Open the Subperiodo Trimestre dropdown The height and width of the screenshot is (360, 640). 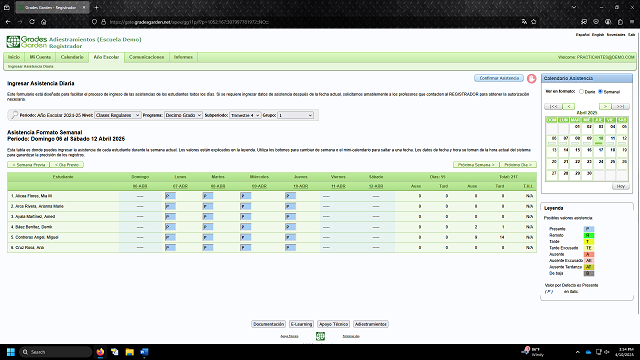pos(245,115)
